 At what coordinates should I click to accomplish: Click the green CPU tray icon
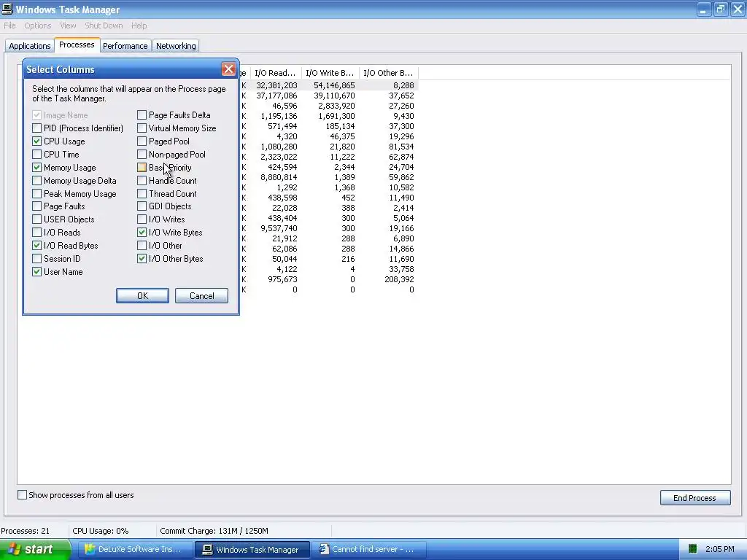(x=693, y=549)
